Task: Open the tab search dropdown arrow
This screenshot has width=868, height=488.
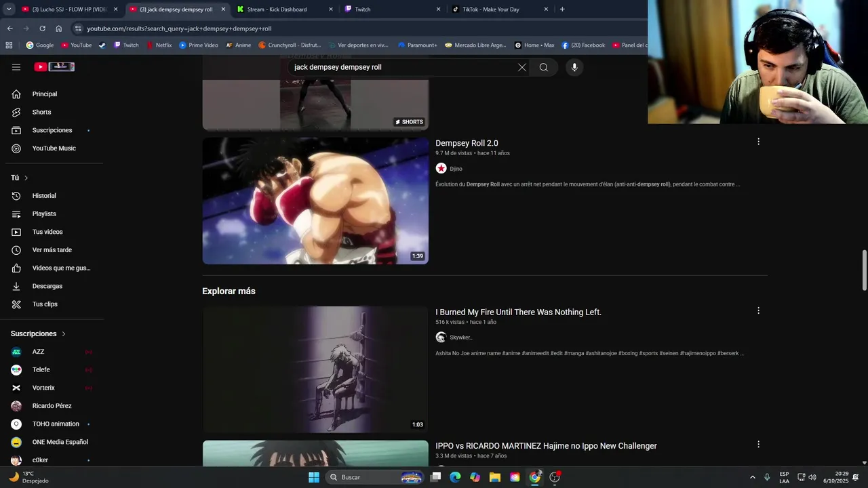Action: coord(9,9)
